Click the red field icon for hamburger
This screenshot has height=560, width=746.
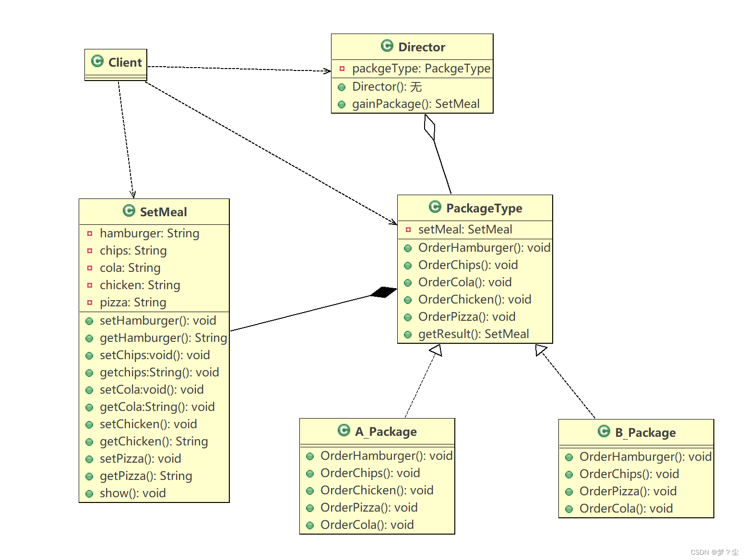tap(90, 233)
